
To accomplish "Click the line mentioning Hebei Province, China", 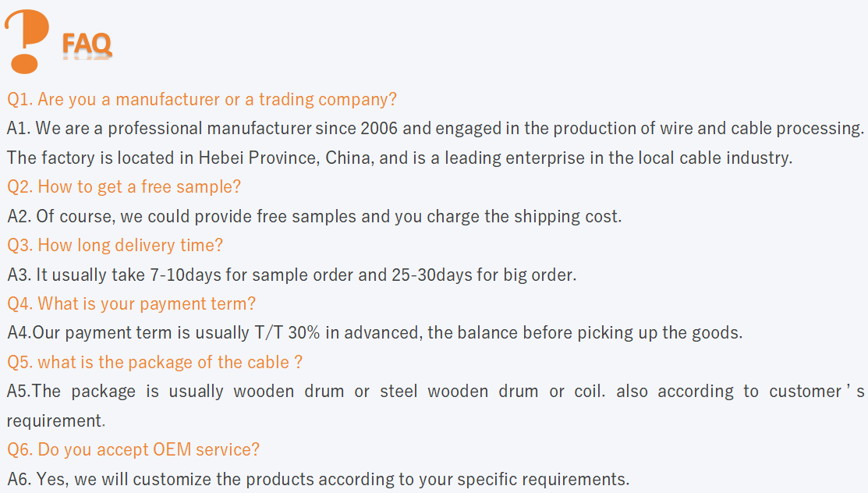I will click(399, 158).
